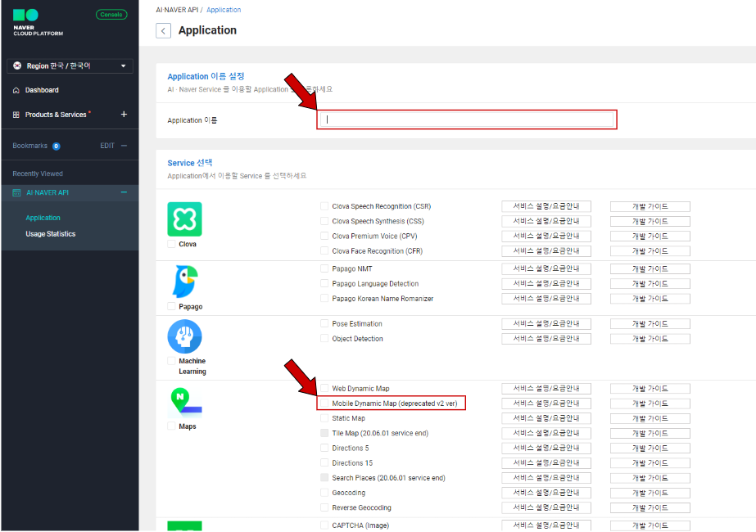Click the Dashboard home icon

[x=16, y=90]
